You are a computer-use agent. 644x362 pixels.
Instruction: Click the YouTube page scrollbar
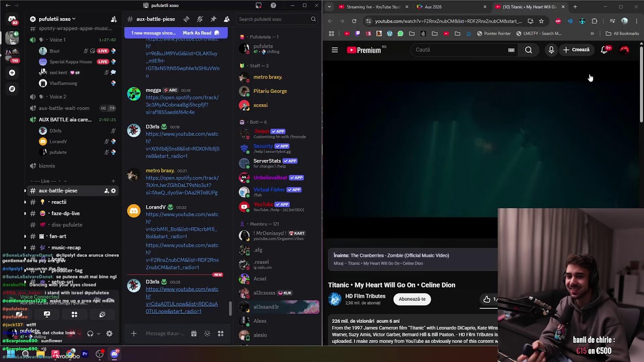[x=641, y=85]
